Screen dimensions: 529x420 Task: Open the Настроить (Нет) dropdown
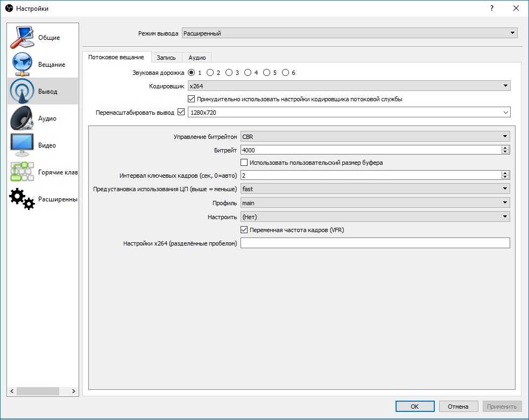click(x=375, y=217)
